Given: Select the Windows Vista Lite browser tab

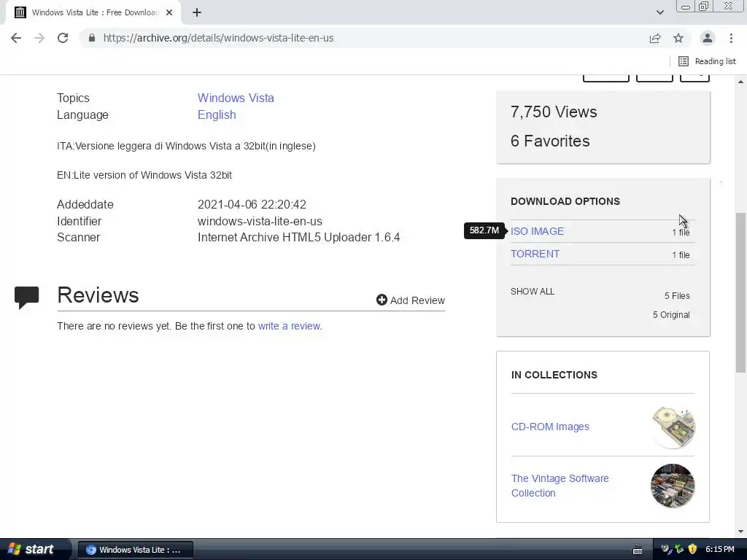Looking at the screenshot, I should (93, 13).
